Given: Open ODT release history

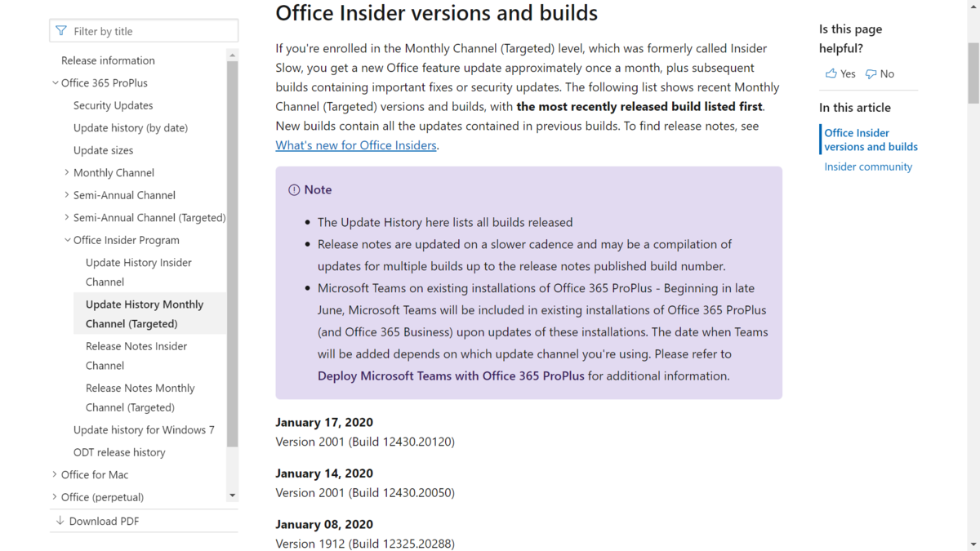Looking at the screenshot, I should [x=119, y=452].
